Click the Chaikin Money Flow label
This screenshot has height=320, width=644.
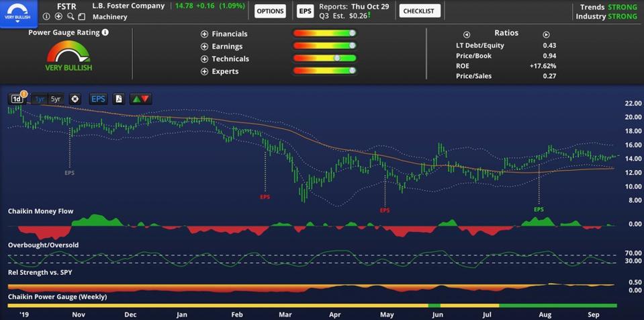coord(41,211)
